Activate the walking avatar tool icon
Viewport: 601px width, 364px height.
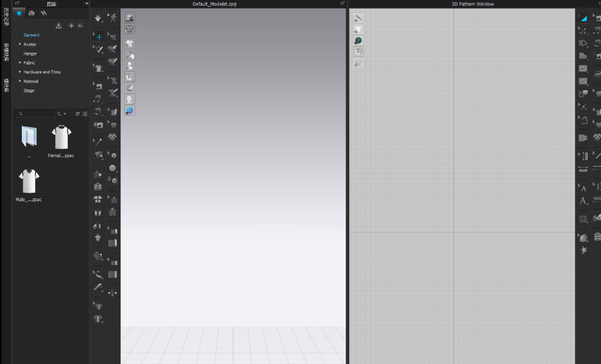pos(113,18)
